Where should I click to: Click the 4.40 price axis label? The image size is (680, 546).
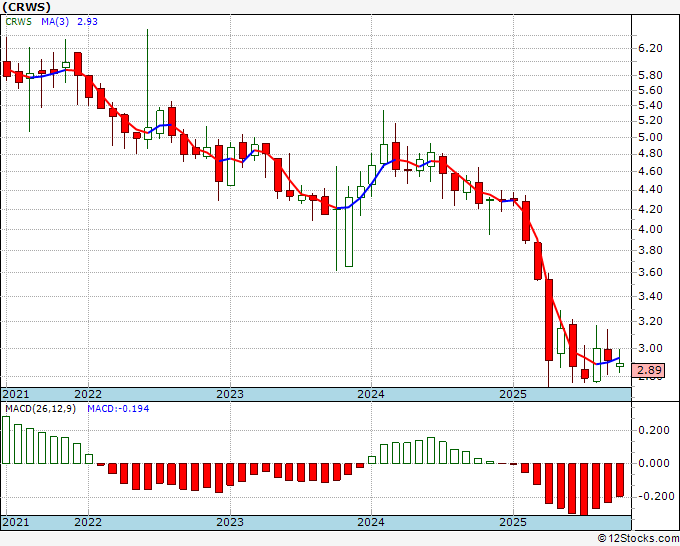651,190
